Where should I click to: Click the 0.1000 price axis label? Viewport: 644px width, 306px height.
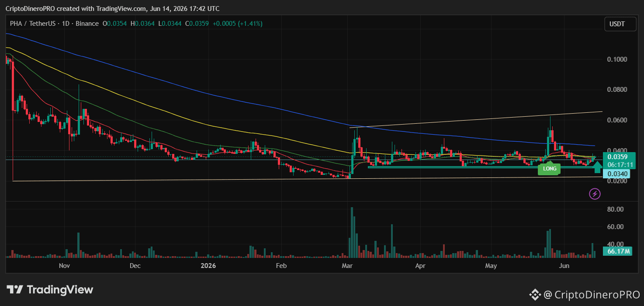pyautogui.click(x=618, y=59)
